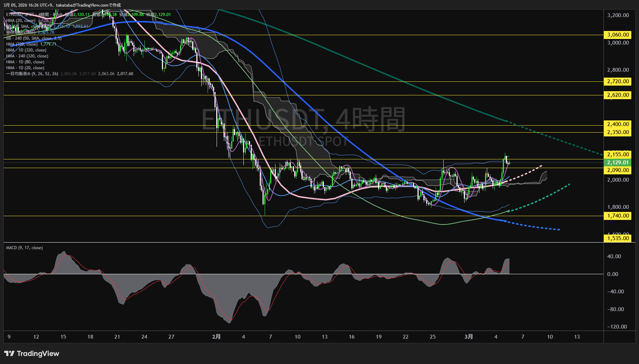Click the chart creation timestamp header text

tap(62, 5)
